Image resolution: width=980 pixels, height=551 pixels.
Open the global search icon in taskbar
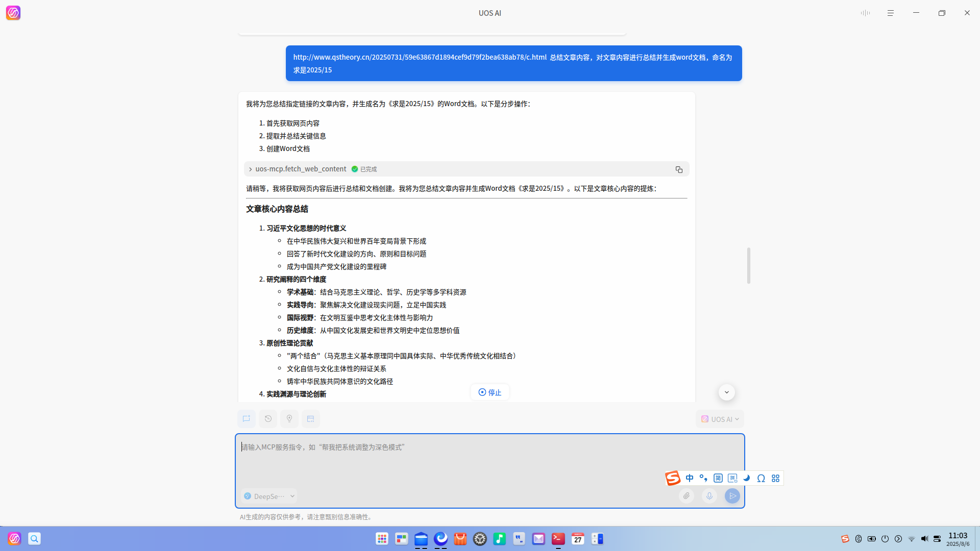[34, 539]
